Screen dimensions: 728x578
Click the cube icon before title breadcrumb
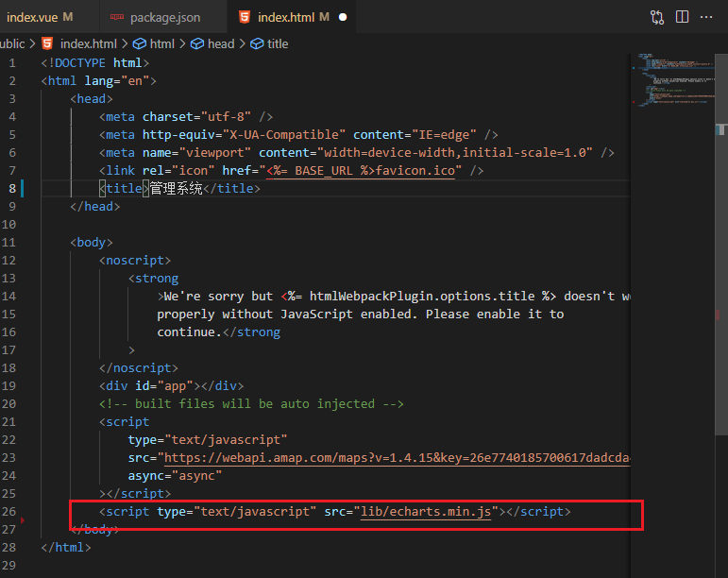coord(257,43)
